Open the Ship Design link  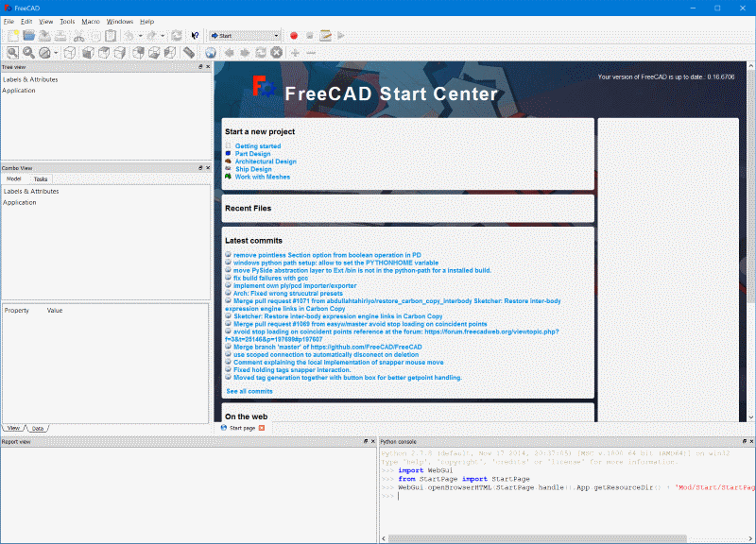coord(253,169)
